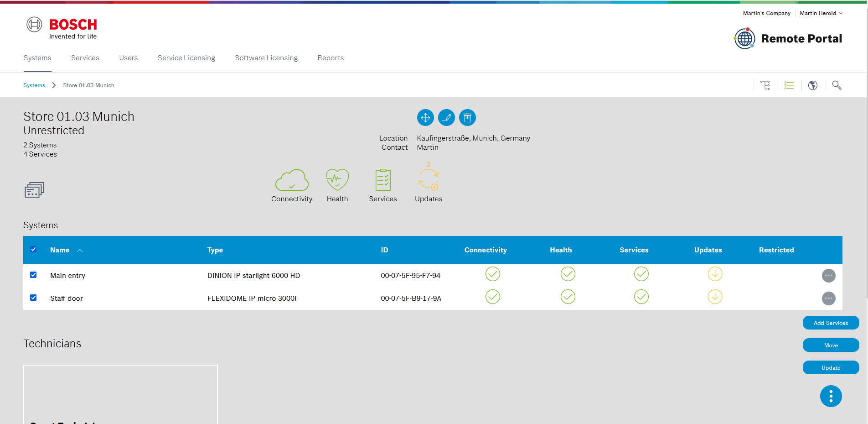The width and height of the screenshot is (868, 424).
Task: Click the search magnifier icon
Action: click(x=837, y=85)
